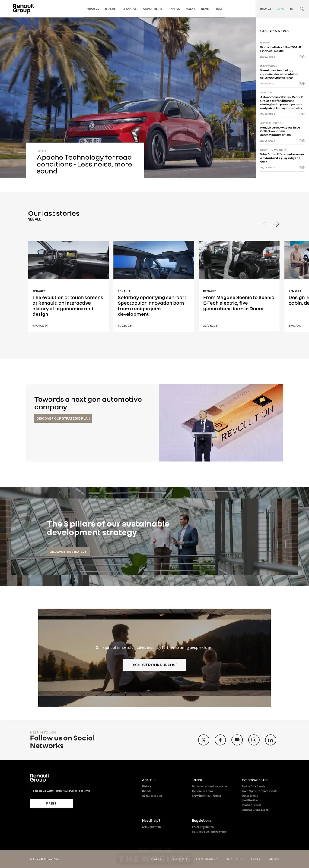309x868 pixels.
Task: Open the Instagram social icon
Action: [x=254, y=740]
